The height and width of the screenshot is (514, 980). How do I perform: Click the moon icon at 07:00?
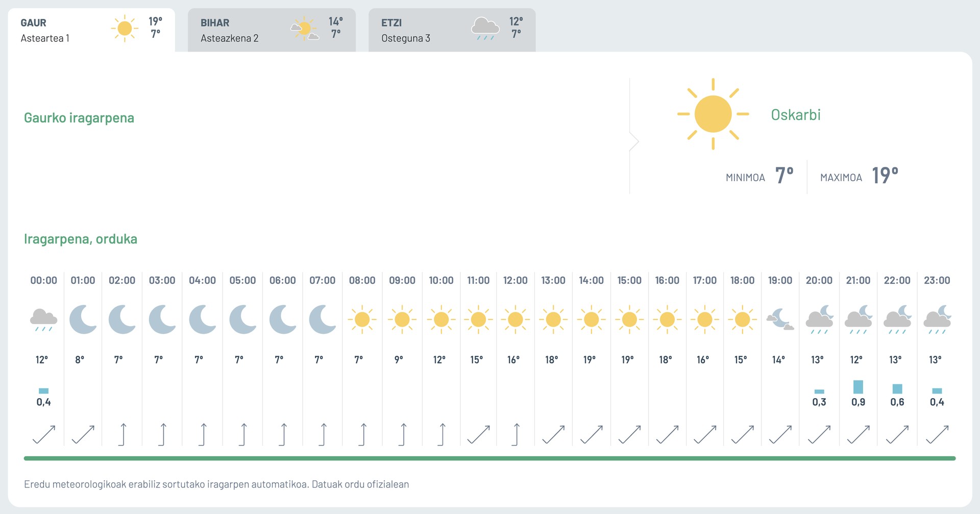click(323, 320)
